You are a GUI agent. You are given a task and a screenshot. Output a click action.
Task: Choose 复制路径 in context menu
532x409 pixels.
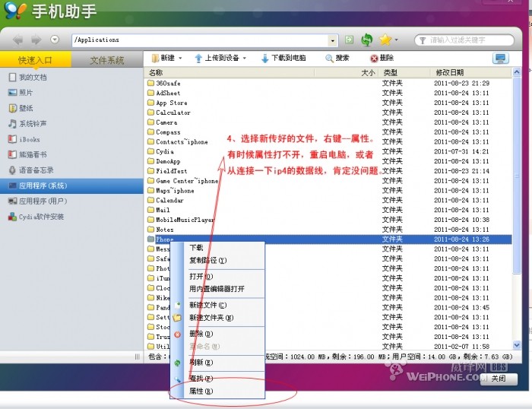[x=217, y=260]
